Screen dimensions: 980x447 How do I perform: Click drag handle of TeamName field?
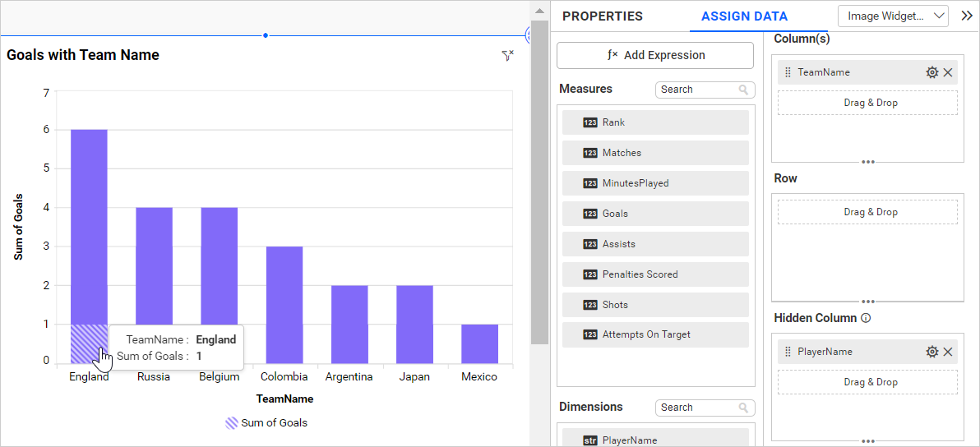(788, 72)
